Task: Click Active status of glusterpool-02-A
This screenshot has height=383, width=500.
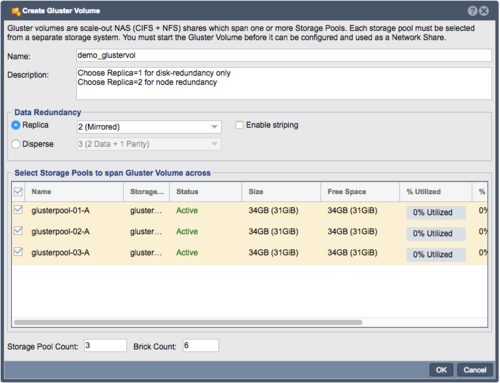Action: (x=187, y=232)
